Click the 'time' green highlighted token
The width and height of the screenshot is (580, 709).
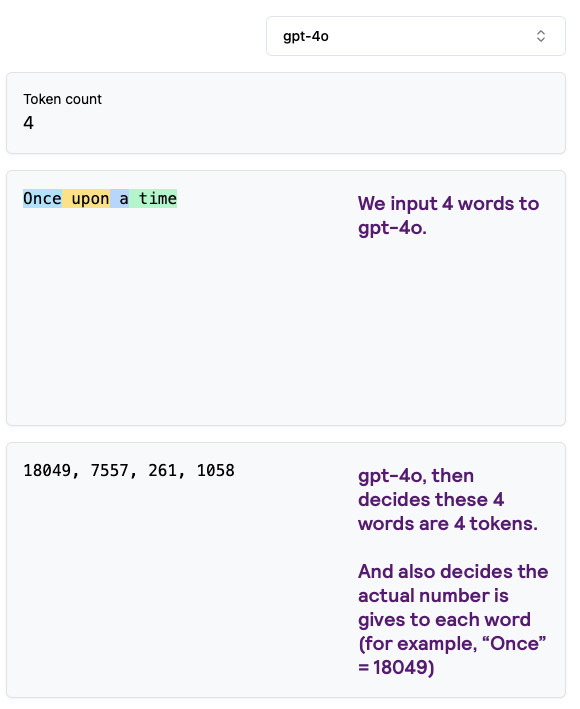153,199
